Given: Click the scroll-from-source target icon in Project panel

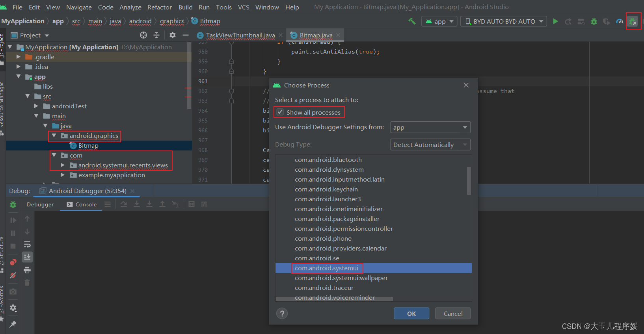Looking at the screenshot, I should (143, 35).
